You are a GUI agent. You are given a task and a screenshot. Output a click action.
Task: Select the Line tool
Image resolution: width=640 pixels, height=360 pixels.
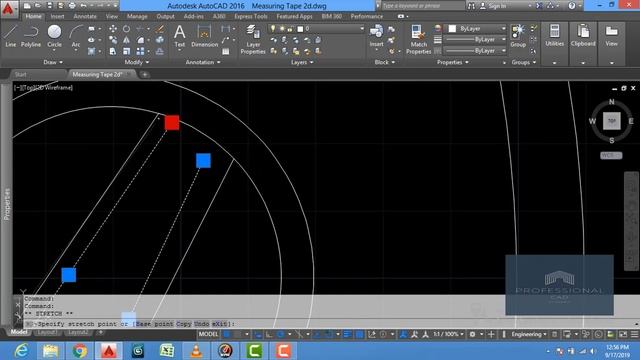click(11, 36)
